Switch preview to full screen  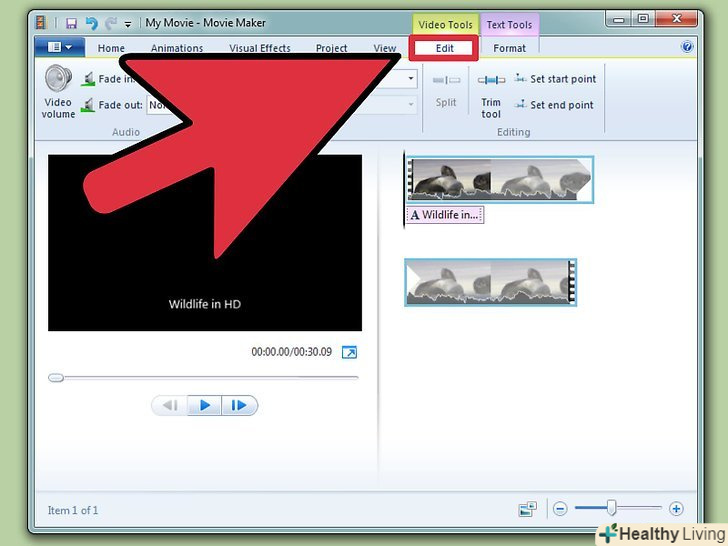tap(349, 352)
